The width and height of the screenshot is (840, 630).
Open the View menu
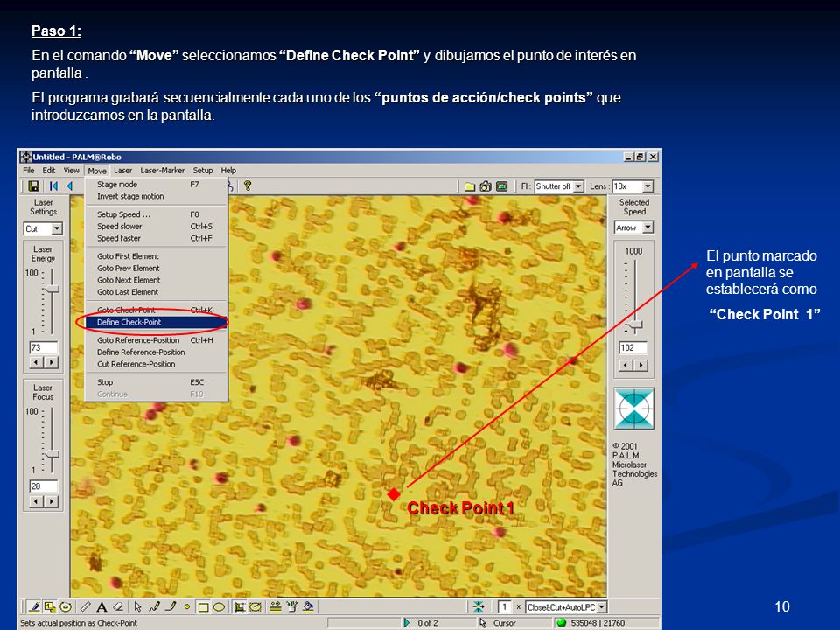coord(71,171)
